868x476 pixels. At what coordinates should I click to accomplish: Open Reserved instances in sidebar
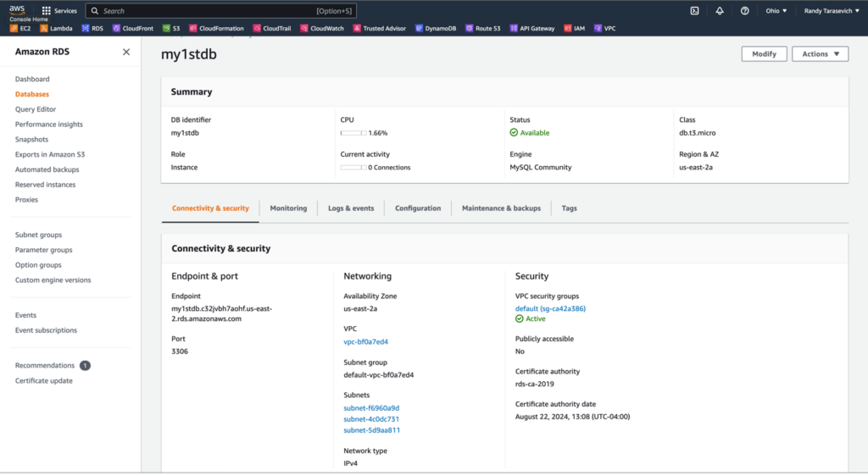tap(46, 185)
